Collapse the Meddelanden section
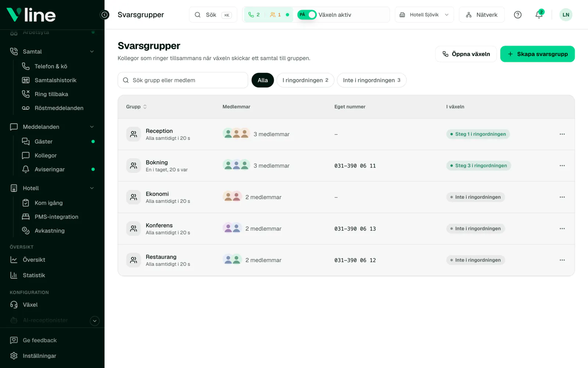The width and height of the screenshot is (588, 368). (x=92, y=127)
